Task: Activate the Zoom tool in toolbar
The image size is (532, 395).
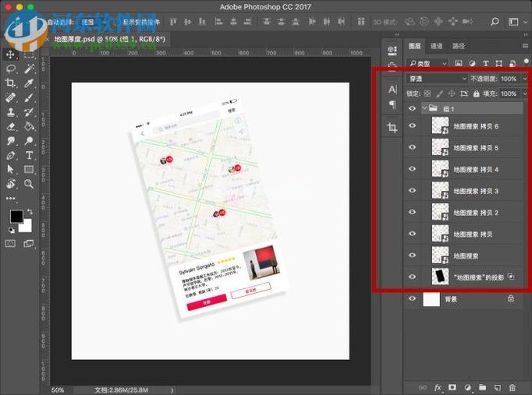Action: pos(29,184)
